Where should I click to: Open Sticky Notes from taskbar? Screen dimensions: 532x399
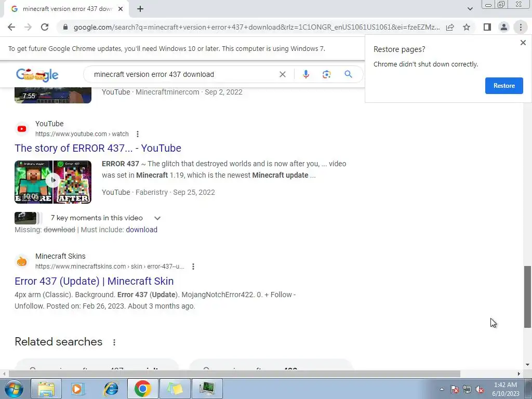[175, 389]
